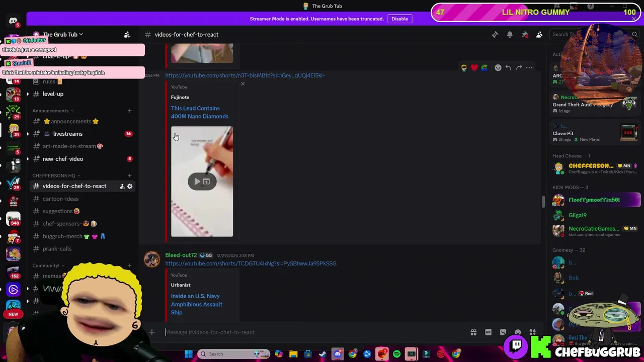Open the message More options ellipsis
644x362 pixels.
pos(529,68)
